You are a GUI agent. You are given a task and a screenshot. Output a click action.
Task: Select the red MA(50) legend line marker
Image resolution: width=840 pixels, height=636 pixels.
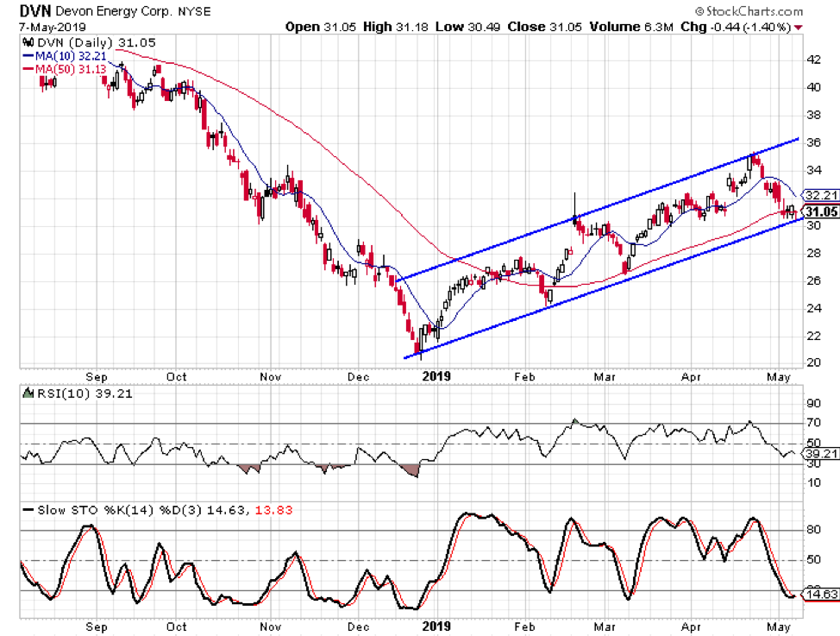(28, 69)
